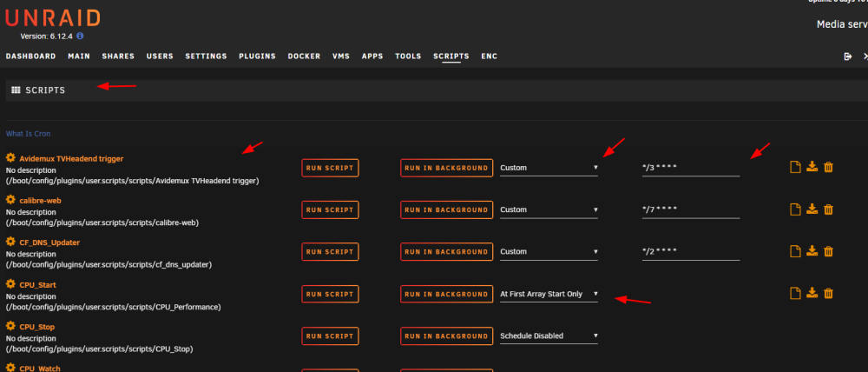Click the logout icon in header

coord(847,56)
